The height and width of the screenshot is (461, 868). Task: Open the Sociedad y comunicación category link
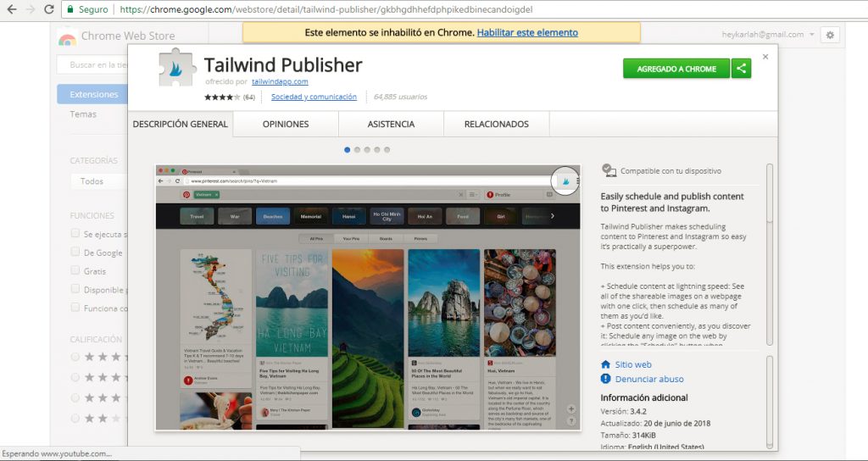[314, 97]
